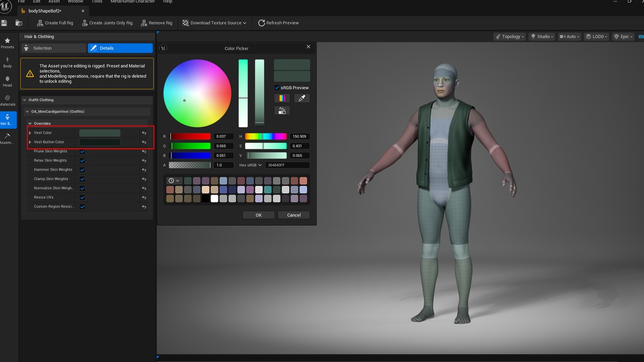Toggle Relax Skin Weights checkbox
The image size is (644, 362).
click(82, 161)
